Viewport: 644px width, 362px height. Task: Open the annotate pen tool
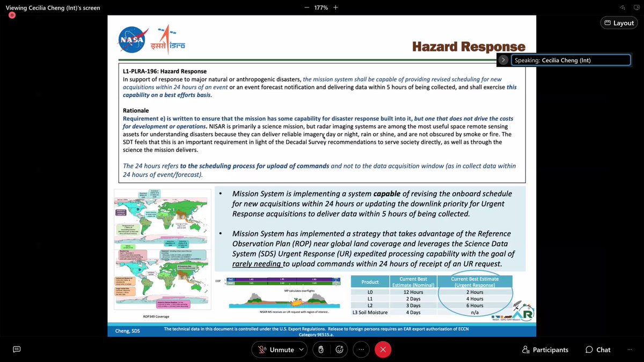(623, 8)
